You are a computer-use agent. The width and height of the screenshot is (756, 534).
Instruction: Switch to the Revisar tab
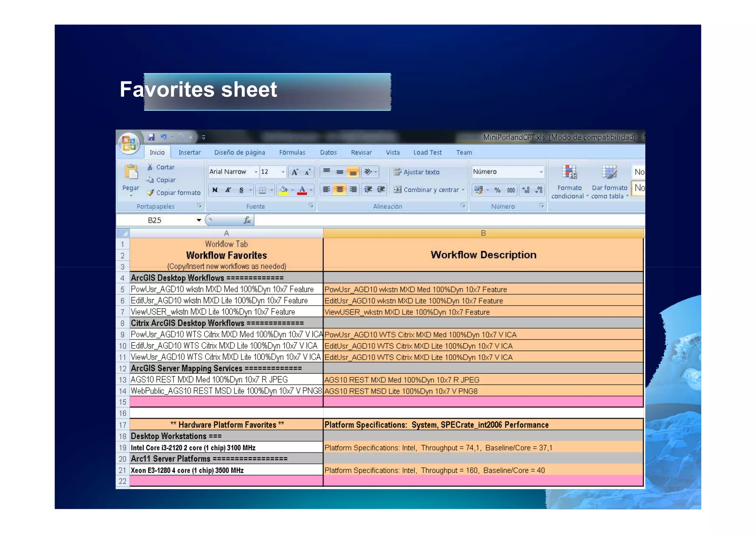tap(361, 152)
